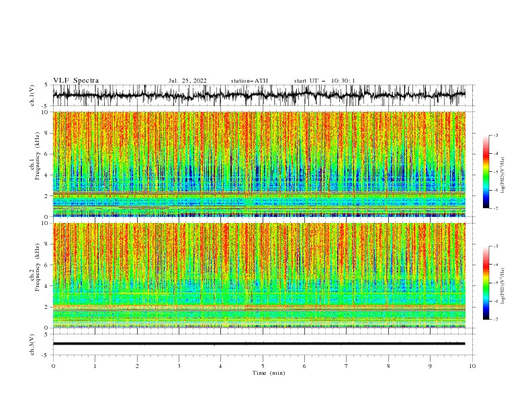Select the date "Jul. 25, 2022"
This screenshot has width=532, height=411.
(x=187, y=81)
